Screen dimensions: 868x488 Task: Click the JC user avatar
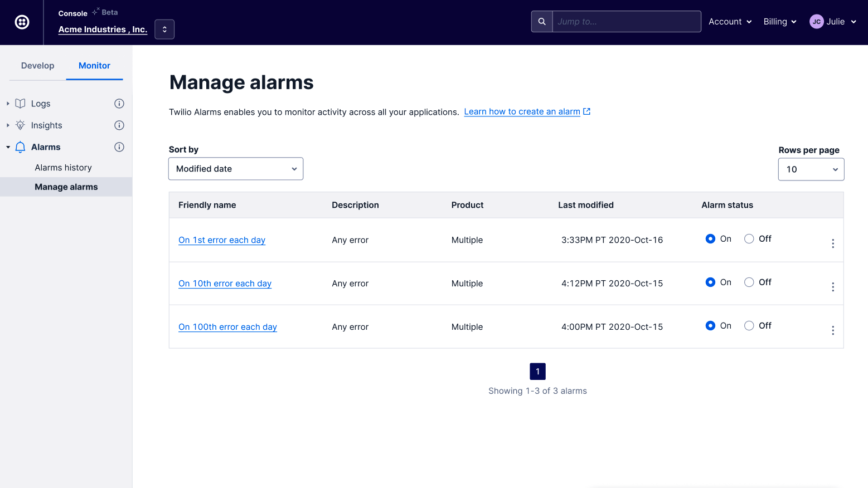[816, 22]
